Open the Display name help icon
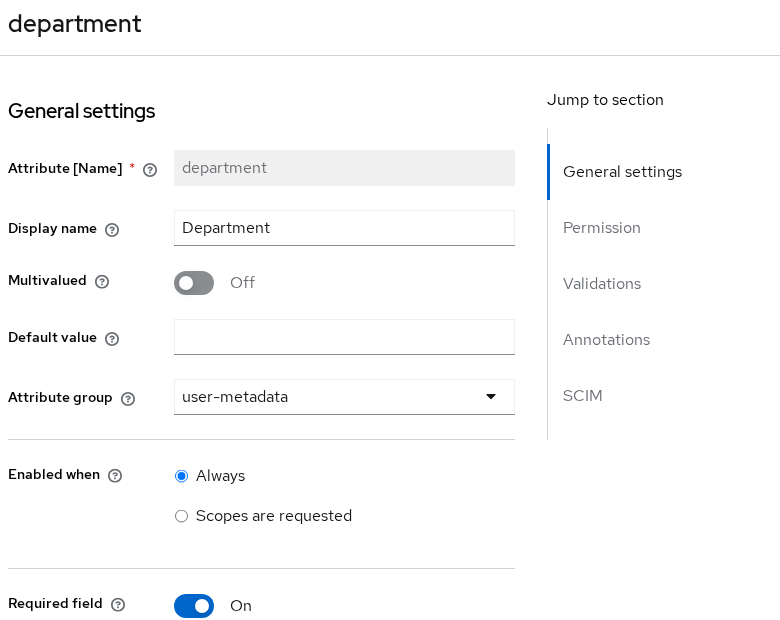 coord(112,230)
